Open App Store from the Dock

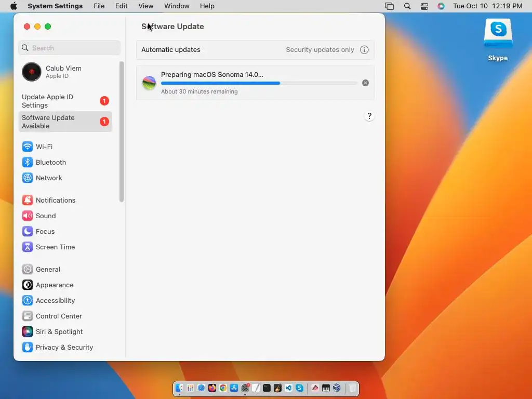tap(234, 388)
